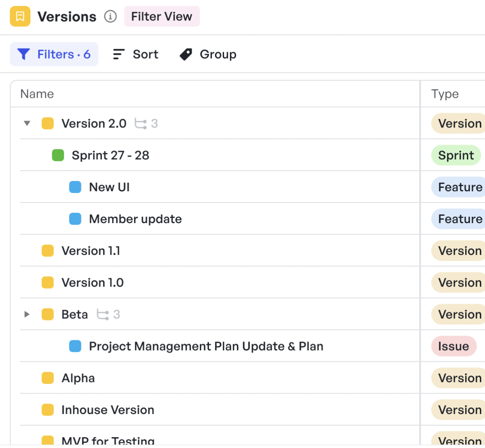Screen dimensions: 485x448
Task: Select the Version 2.0 row name
Action: (94, 124)
